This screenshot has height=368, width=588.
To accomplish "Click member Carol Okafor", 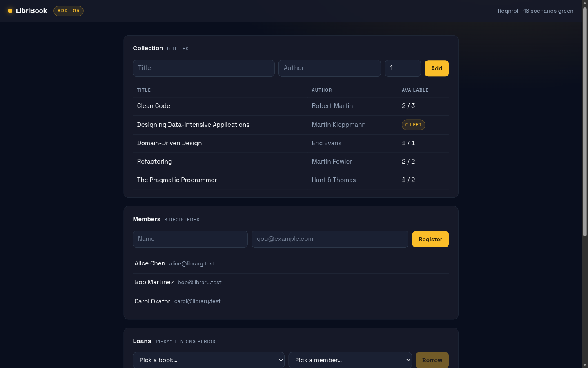I will [152, 301].
